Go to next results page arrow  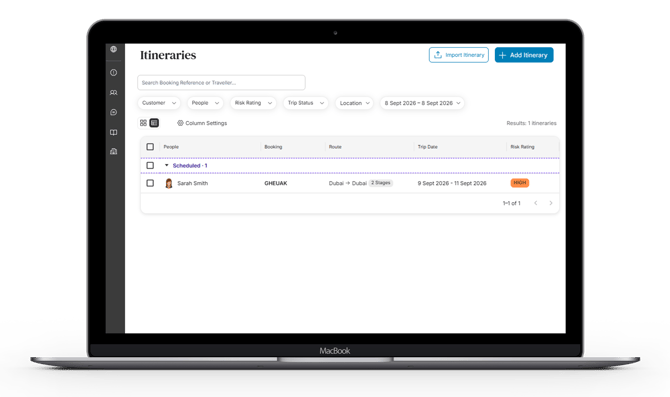click(x=551, y=203)
